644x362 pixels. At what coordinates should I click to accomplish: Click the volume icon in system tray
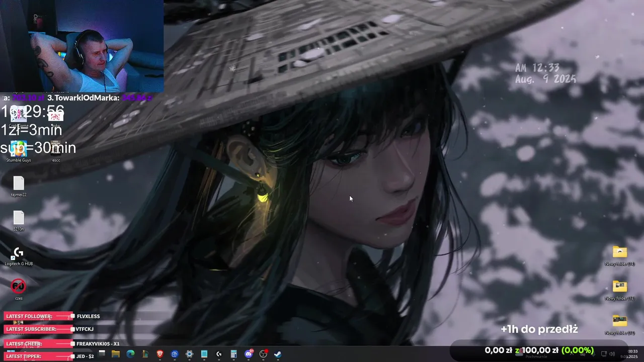[x=612, y=354]
